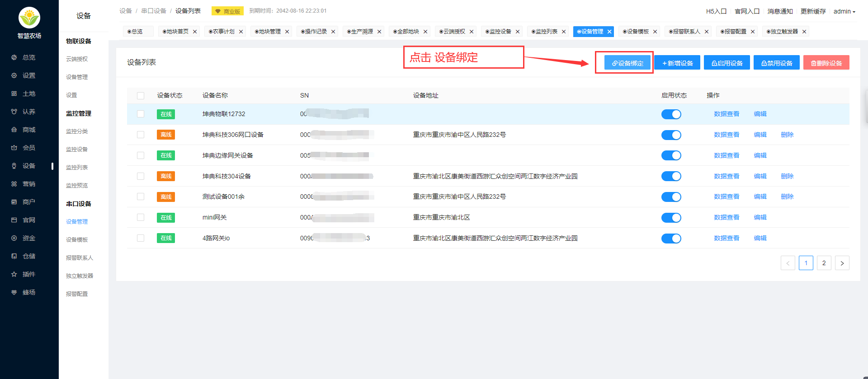Open 数据查看 for 坤典边缘网关设备
The image size is (868, 379).
point(726,155)
